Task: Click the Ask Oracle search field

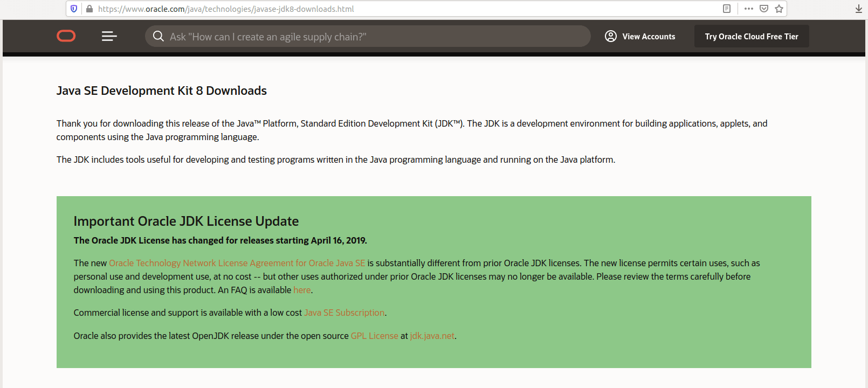Action: coord(368,36)
